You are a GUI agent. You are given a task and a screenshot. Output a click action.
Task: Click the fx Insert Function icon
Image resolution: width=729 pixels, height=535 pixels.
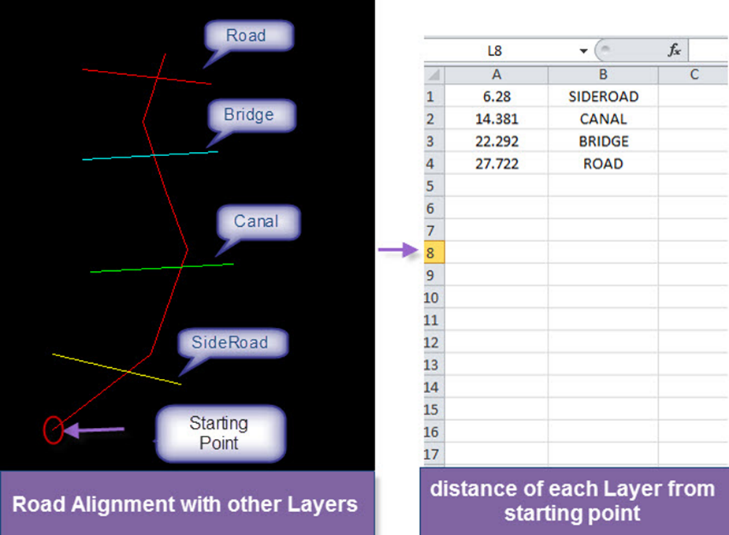675,50
